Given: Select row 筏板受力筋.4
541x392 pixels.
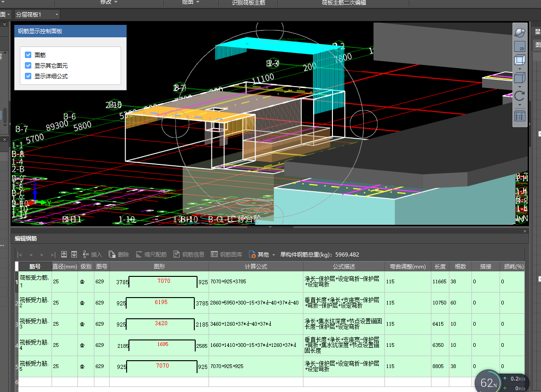Looking at the screenshot, I should pos(271,345).
